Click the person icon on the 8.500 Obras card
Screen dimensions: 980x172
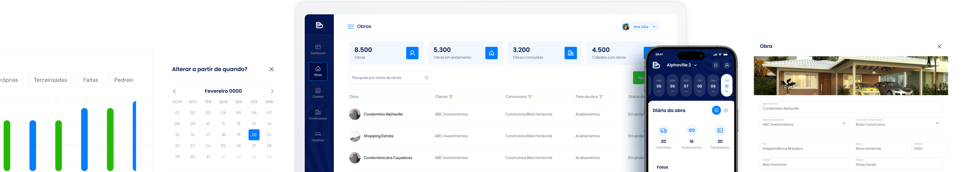[412, 53]
